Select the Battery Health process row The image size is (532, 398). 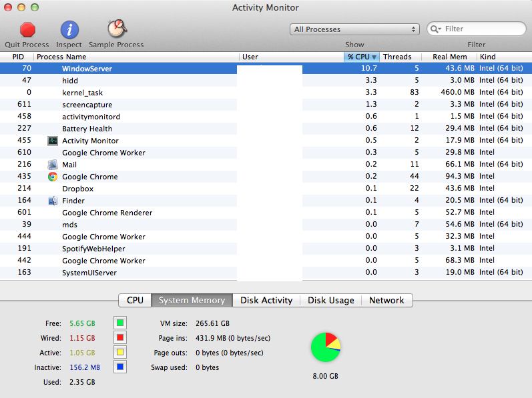266,129
